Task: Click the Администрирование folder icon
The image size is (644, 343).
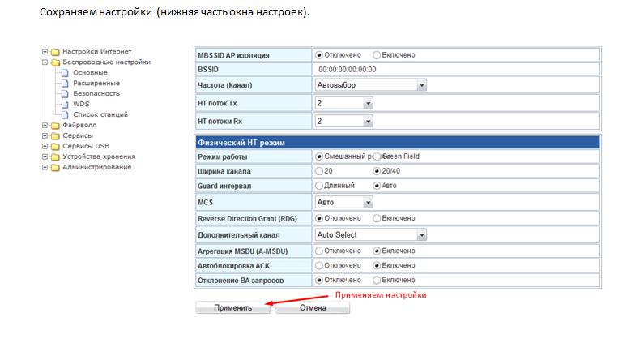Action: pyautogui.click(x=54, y=168)
